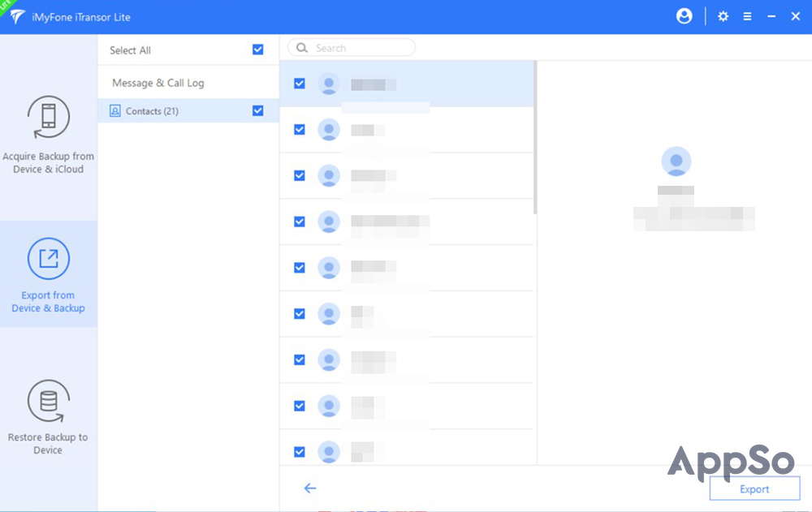The image size is (812, 512).
Task: Click the magnifier icon in search box
Action: [302, 48]
